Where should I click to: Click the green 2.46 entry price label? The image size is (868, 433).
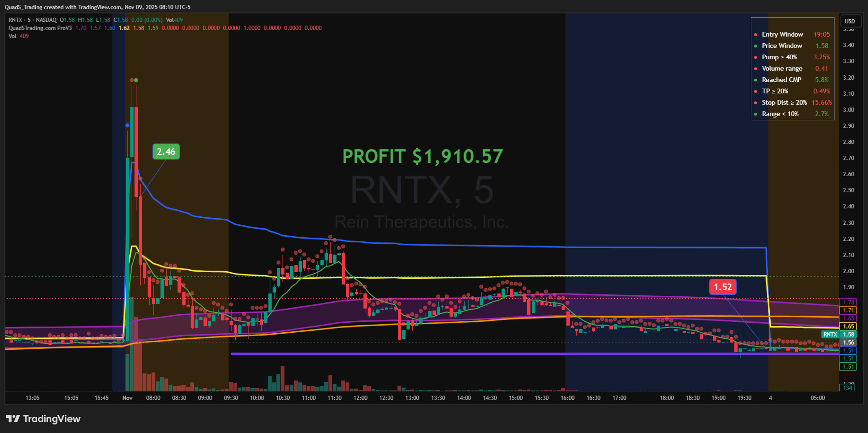(x=166, y=152)
